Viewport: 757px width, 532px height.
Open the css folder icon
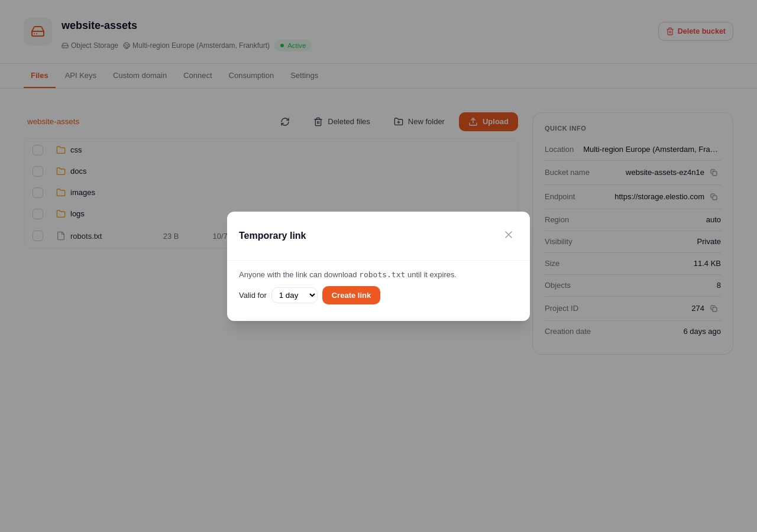(x=61, y=150)
